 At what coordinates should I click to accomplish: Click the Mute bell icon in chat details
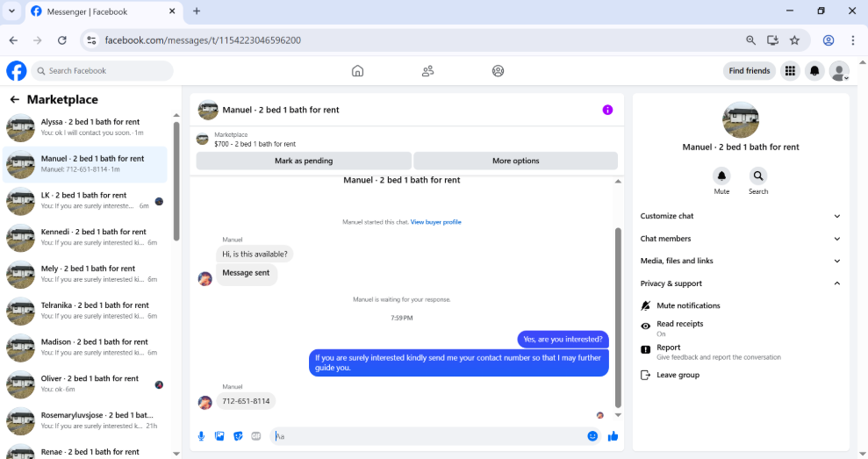[x=721, y=176]
